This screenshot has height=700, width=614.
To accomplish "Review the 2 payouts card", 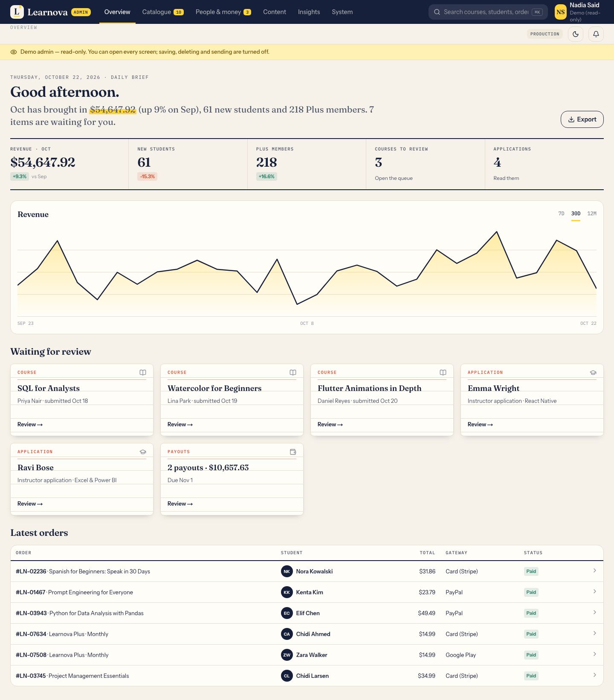I will point(180,504).
